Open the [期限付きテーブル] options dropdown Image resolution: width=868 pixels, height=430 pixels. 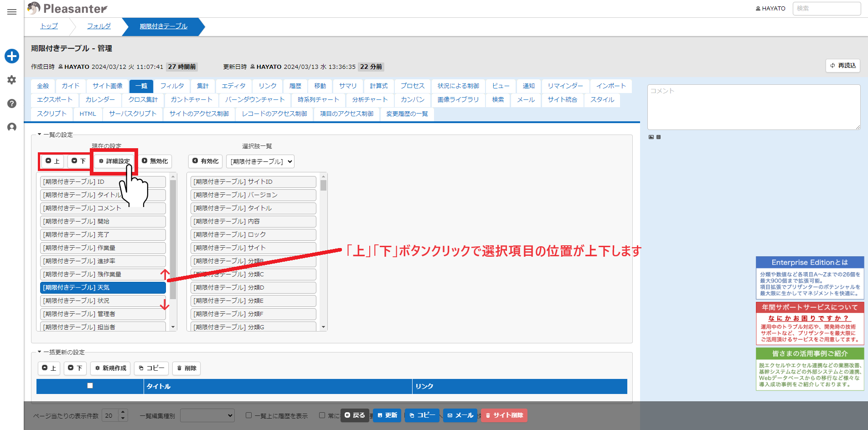[260, 161]
